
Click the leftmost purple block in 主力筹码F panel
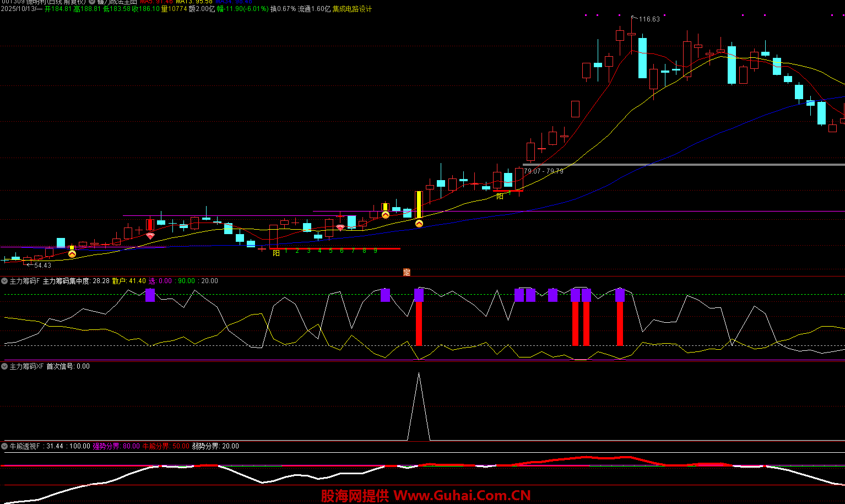pos(150,295)
